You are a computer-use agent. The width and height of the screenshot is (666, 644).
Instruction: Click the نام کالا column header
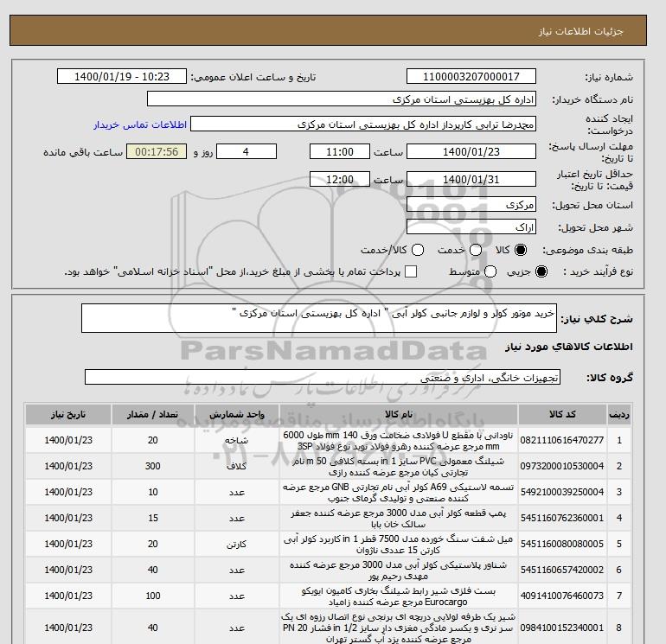[x=399, y=414]
